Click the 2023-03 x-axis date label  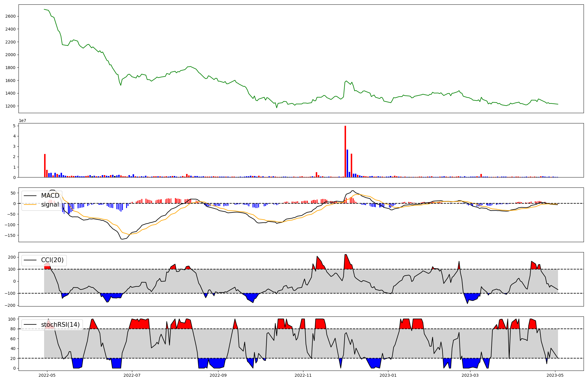[470, 375]
